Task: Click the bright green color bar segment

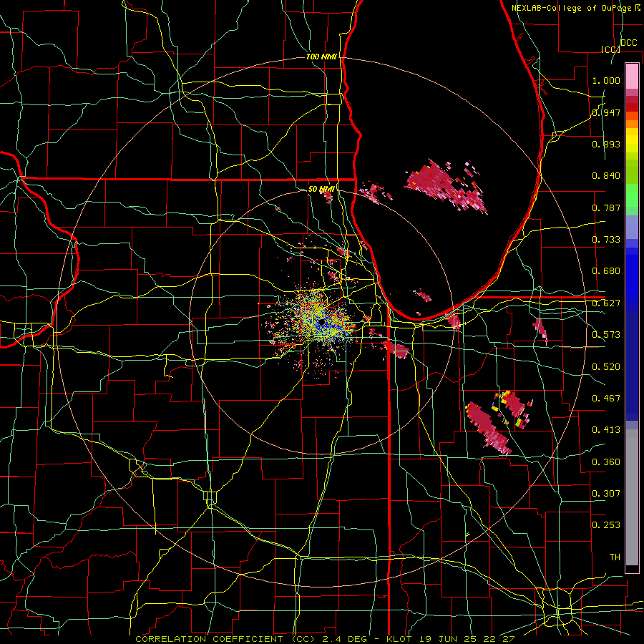Action: coord(632,195)
